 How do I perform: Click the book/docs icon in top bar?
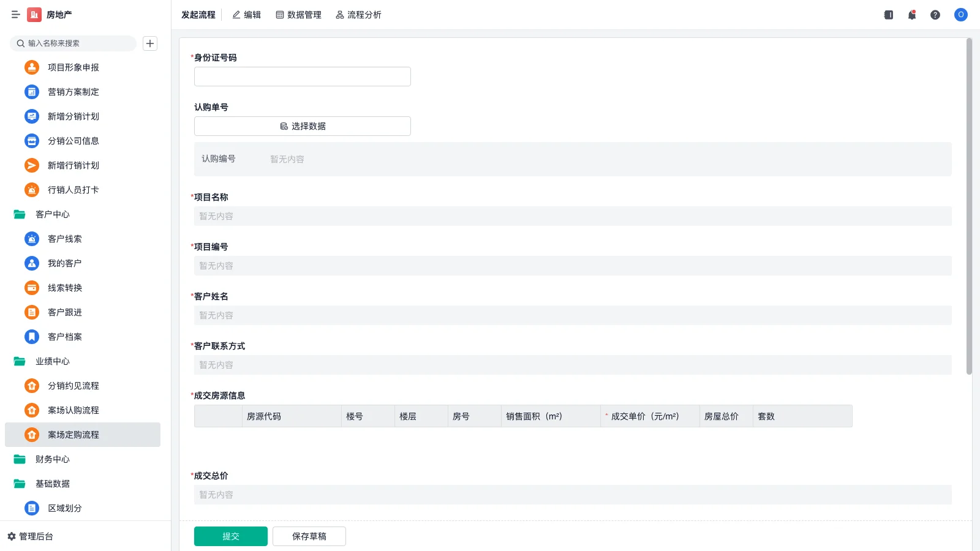click(889, 15)
